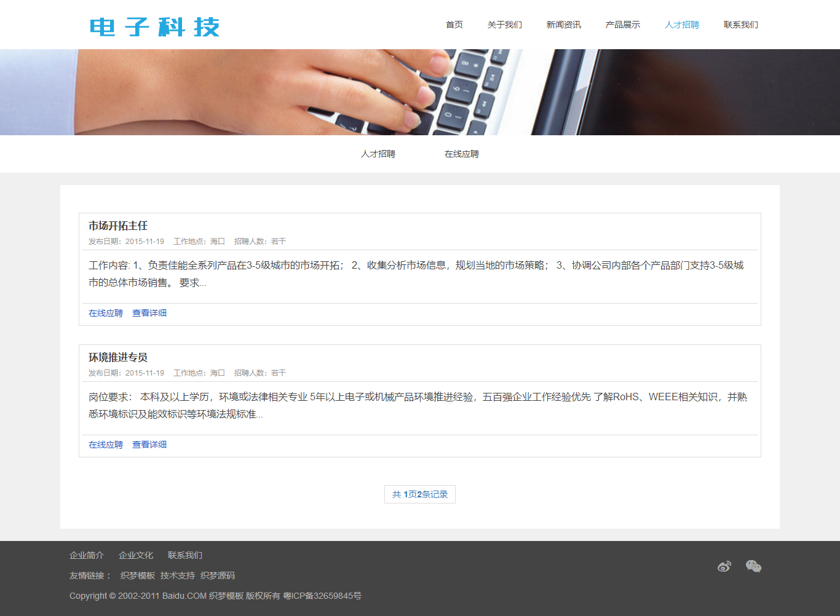Click 织梦模板 in the copyright line

[226, 596]
